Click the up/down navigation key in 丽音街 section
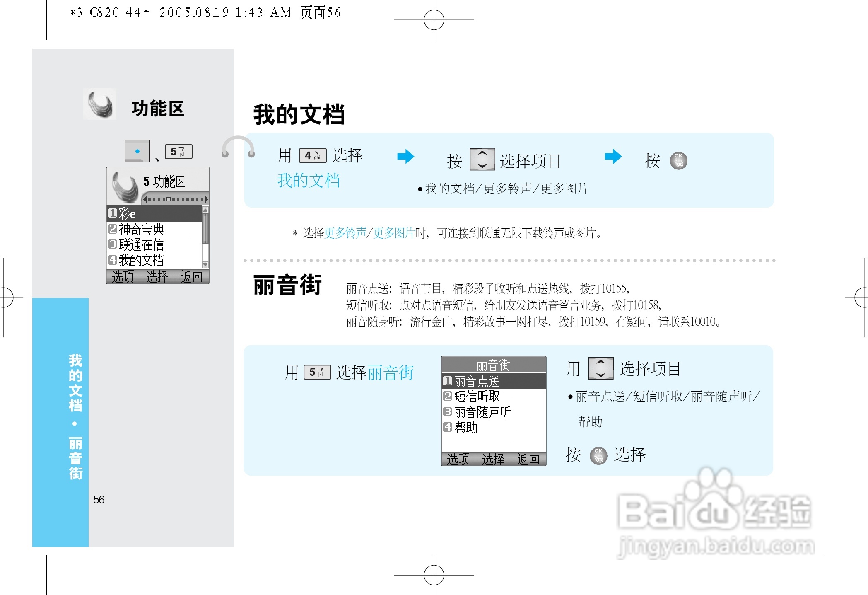 click(600, 368)
